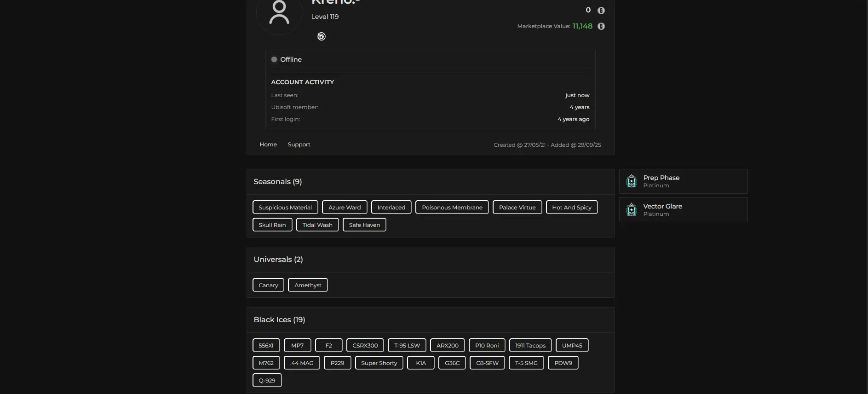The image size is (868, 394).
Task: Open the Support menu link
Action: point(299,145)
